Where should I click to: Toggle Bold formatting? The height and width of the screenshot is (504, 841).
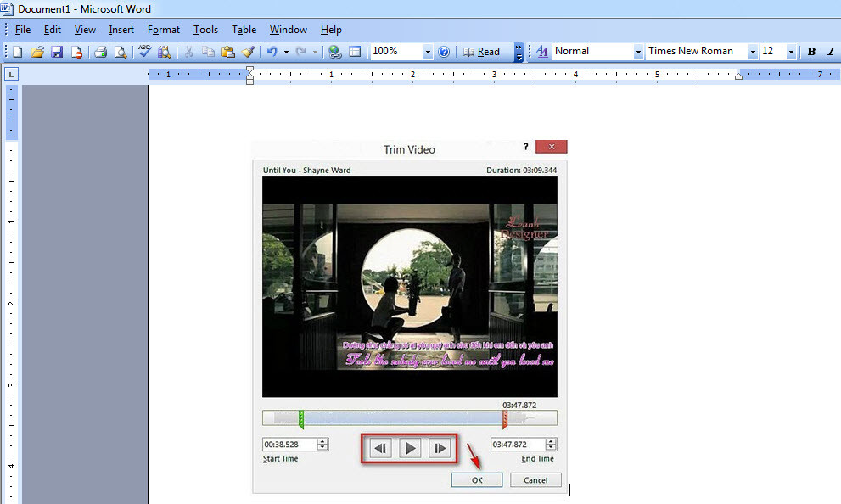[x=811, y=52]
